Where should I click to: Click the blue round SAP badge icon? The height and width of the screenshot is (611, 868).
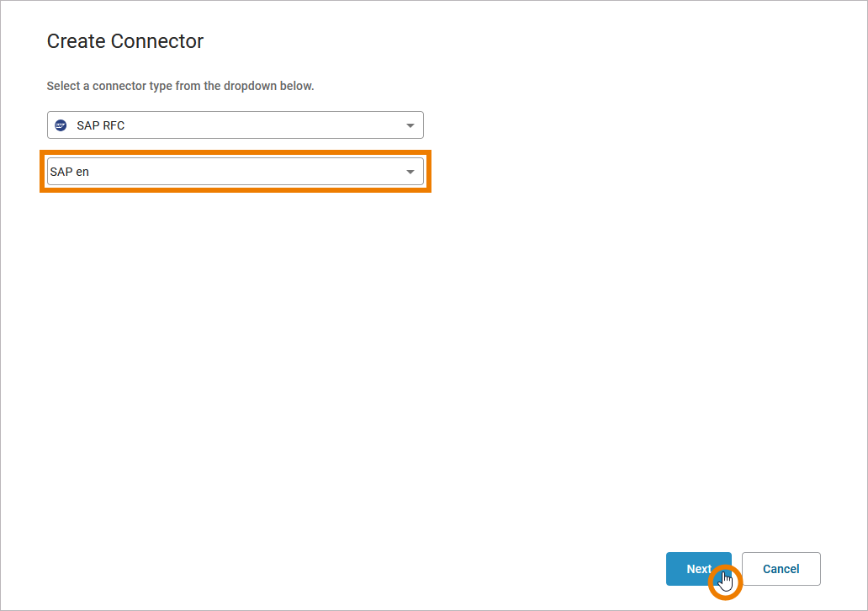(61, 125)
